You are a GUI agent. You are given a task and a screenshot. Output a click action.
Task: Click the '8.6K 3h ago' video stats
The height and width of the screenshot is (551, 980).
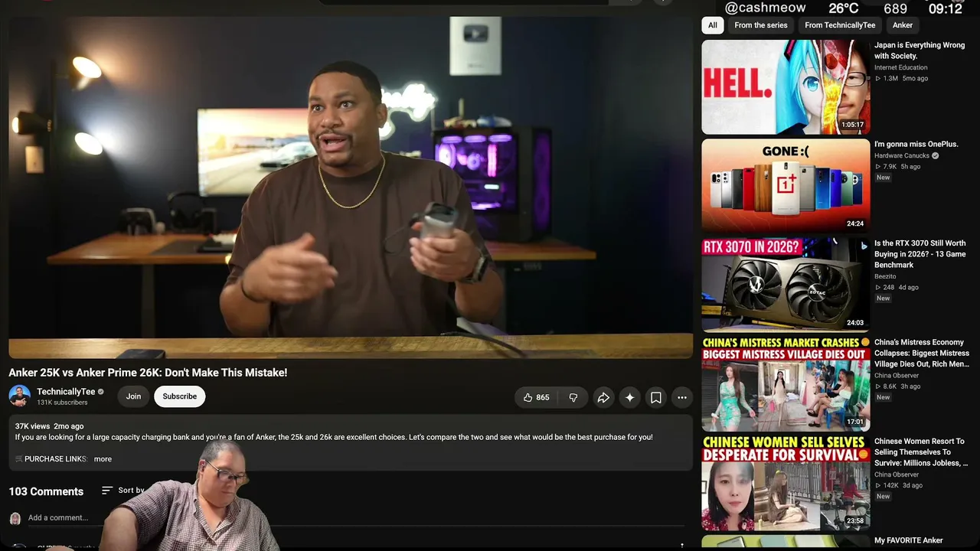897,386
